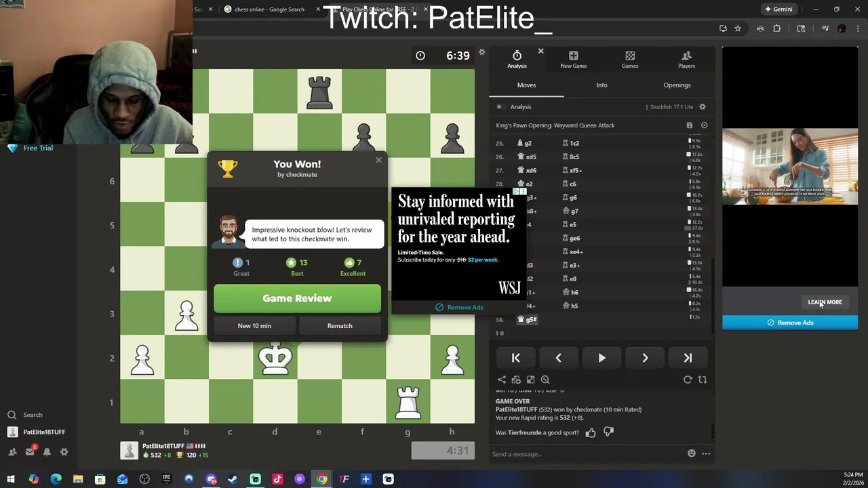868x488 pixels.
Task: Click the add-board icon next to share
Action: pyautogui.click(x=516, y=380)
